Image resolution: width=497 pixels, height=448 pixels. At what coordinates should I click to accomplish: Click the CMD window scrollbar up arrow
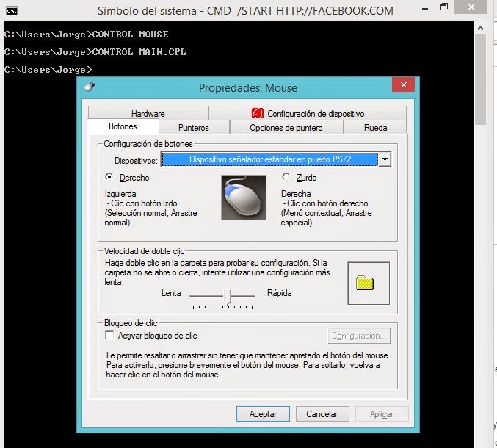[x=481, y=28]
